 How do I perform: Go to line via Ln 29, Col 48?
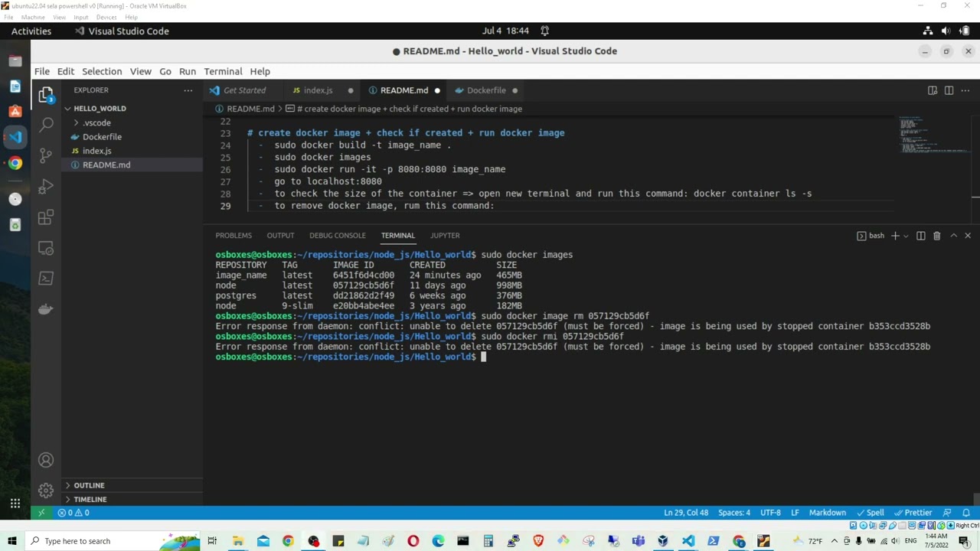click(x=686, y=513)
